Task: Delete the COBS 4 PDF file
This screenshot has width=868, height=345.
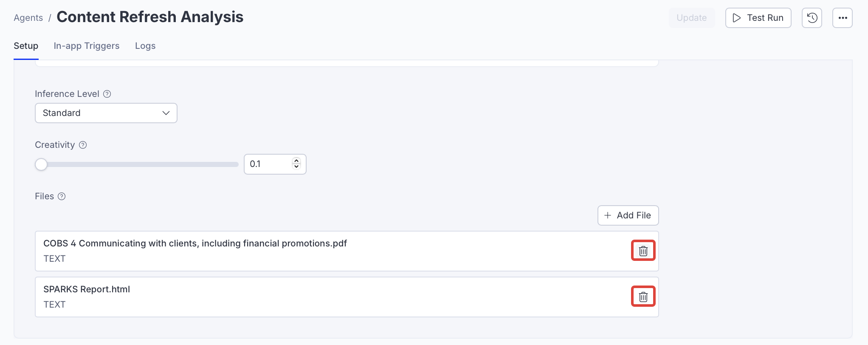Action: [x=643, y=251]
